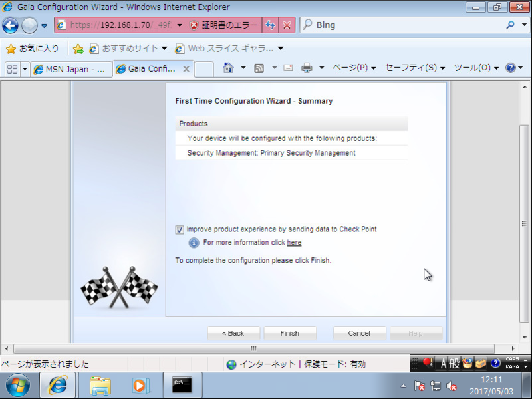Click the horizontal scrollbar thumb

253,348
